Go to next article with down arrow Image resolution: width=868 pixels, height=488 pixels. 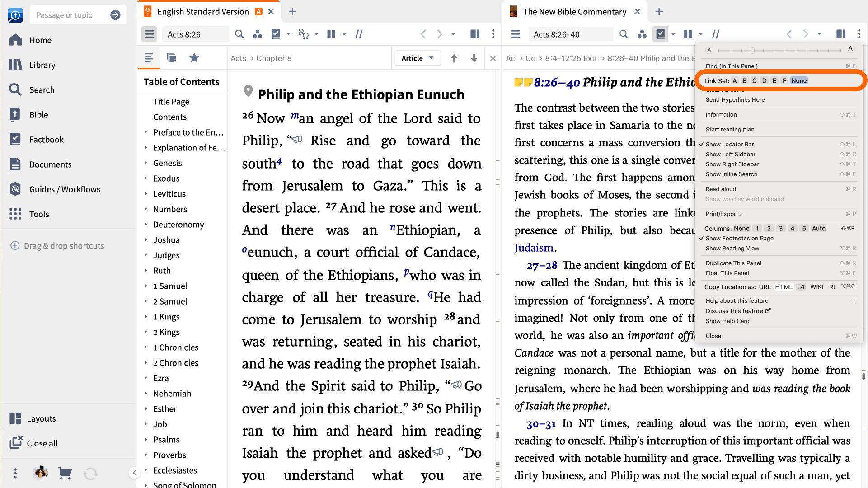pyautogui.click(x=474, y=58)
